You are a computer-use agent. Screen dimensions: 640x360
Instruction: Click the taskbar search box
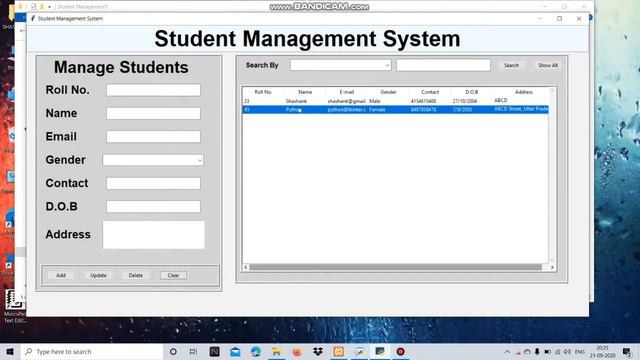[92, 351]
